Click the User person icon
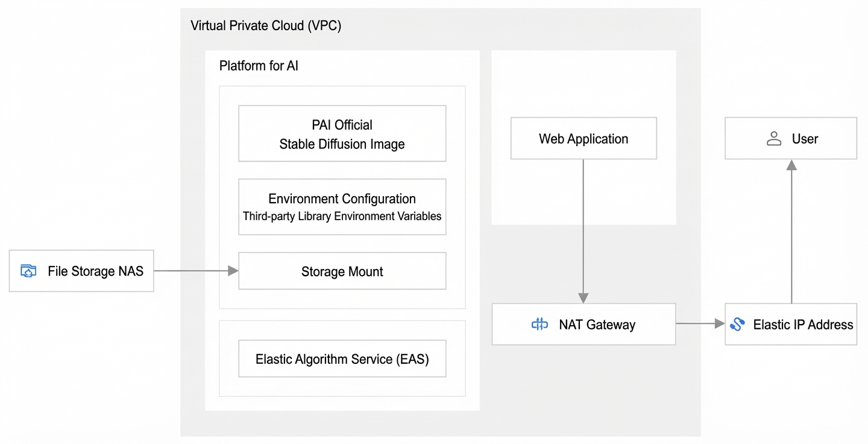 (773, 139)
